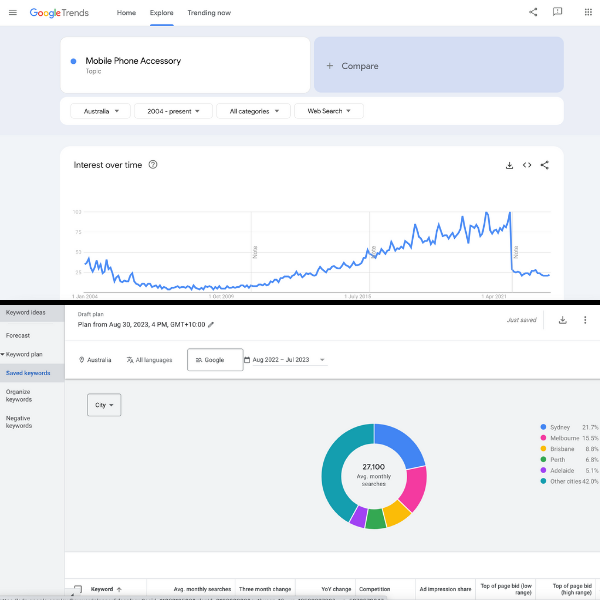Viewport: 600px width, 600px height.
Task: Sort by Avg. monthly searches column
Action: 202,589
